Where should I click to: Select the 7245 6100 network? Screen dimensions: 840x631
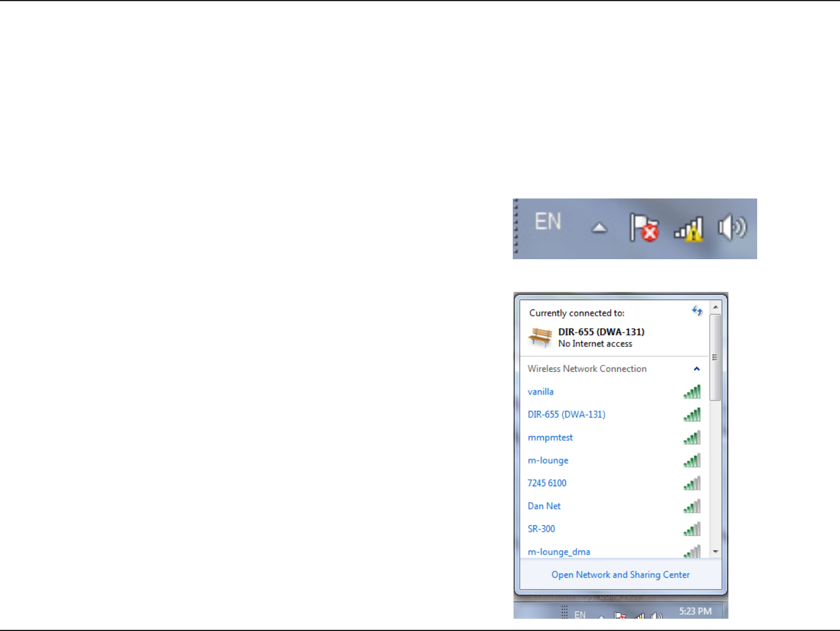click(614, 483)
